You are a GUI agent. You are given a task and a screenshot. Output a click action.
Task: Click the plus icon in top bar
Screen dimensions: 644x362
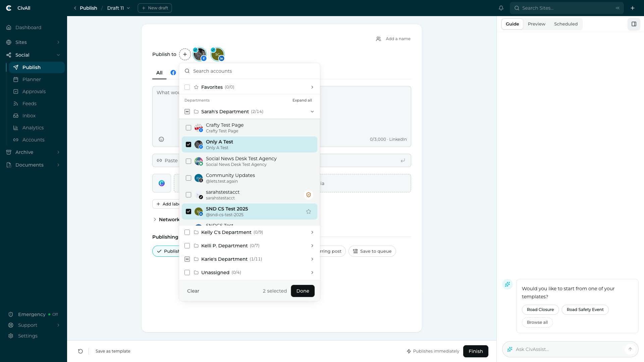click(x=633, y=8)
